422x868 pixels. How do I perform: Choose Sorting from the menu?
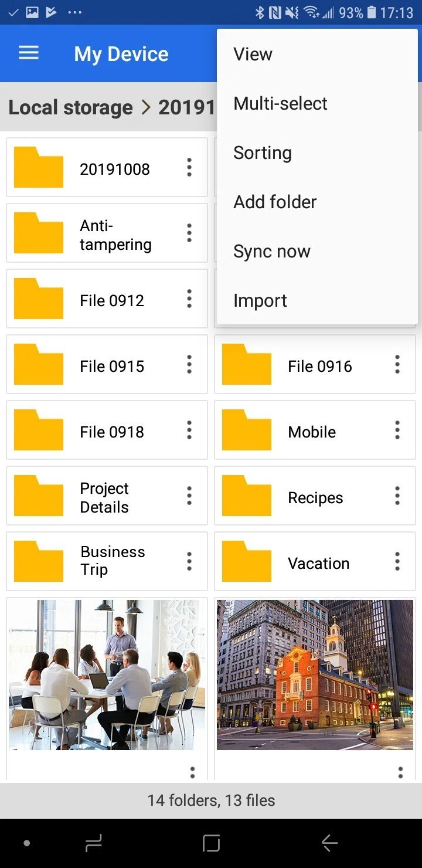tap(317, 152)
